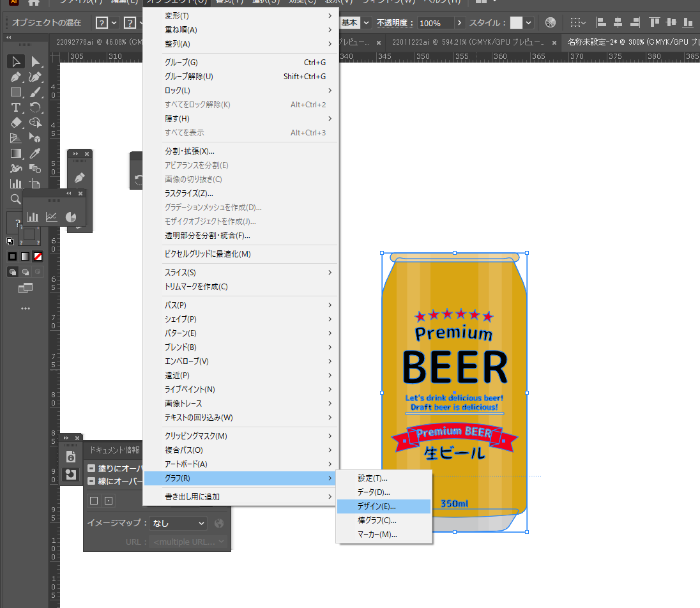Choose the Zoom magnifier tool
700x608 pixels.
(16, 199)
